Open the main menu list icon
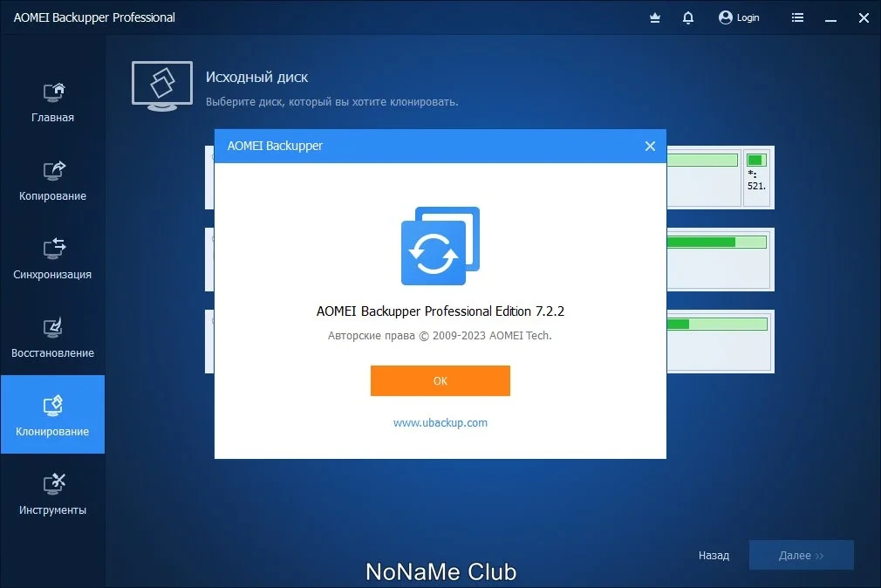881x588 pixels. [797, 18]
